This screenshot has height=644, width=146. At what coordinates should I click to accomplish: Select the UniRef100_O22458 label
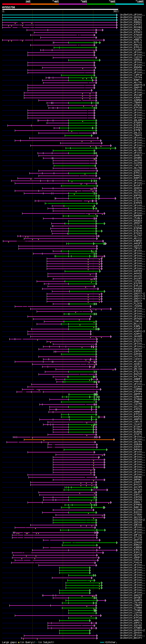click(131, 163)
